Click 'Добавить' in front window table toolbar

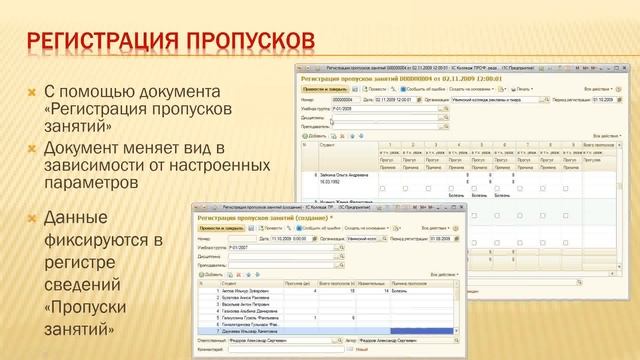coord(211,275)
